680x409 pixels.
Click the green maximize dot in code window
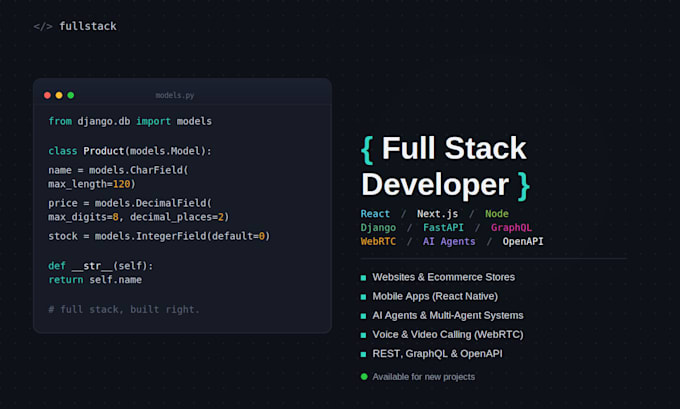click(x=71, y=95)
